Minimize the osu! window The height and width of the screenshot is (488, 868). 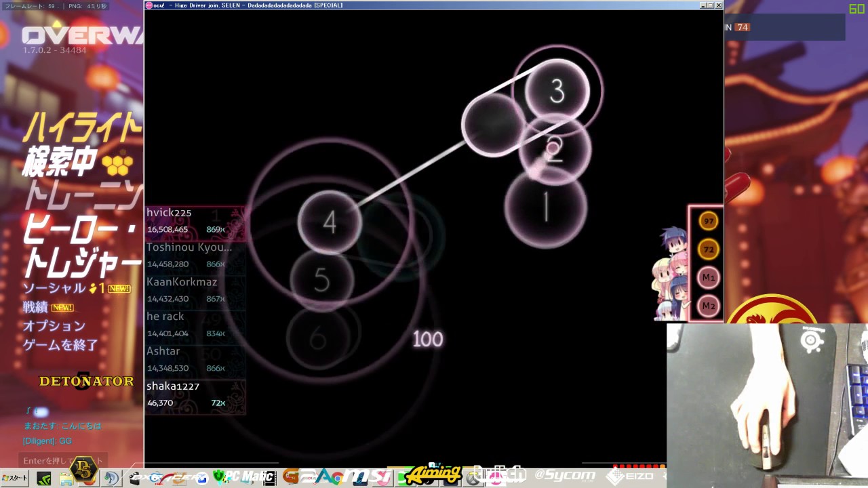point(703,5)
